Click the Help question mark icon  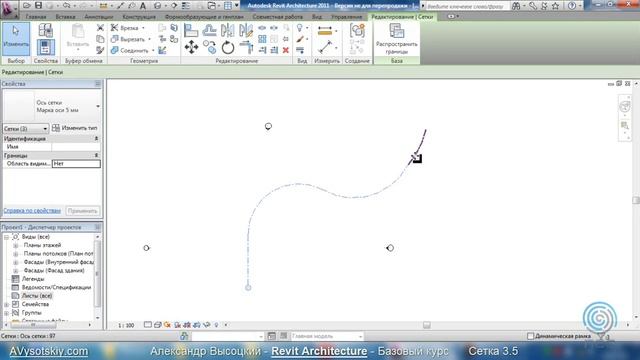pyautogui.click(x=572, y=6)
